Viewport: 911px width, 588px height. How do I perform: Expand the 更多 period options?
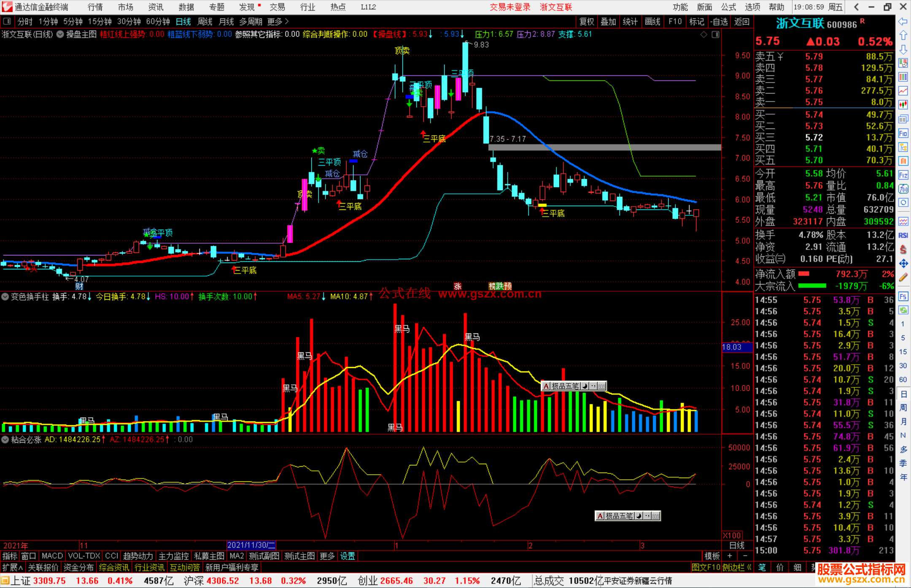(x=278, y=21)
